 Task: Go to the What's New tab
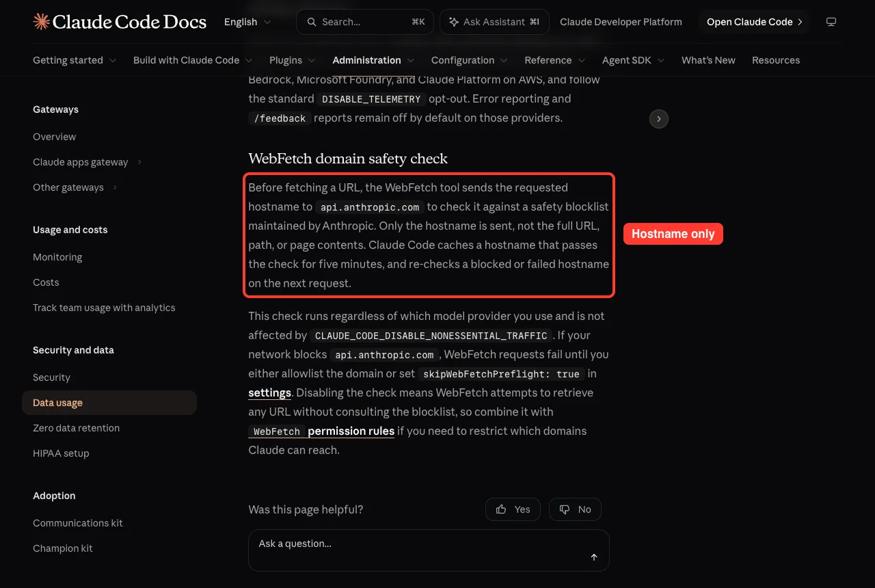click(708, 60)
